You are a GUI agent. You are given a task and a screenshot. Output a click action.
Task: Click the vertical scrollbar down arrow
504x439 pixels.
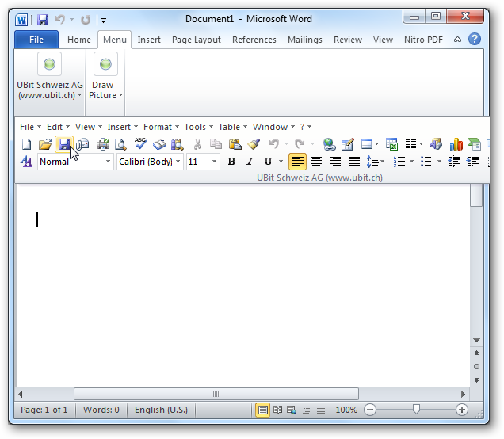(476, 340)
